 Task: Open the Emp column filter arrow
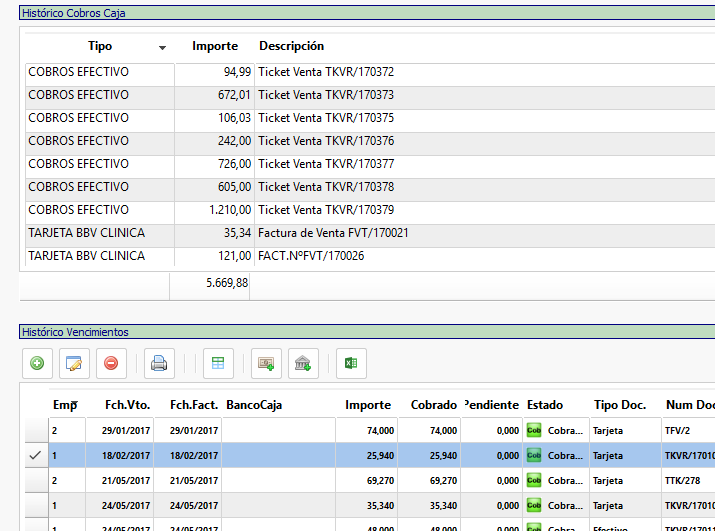[75, 402]
